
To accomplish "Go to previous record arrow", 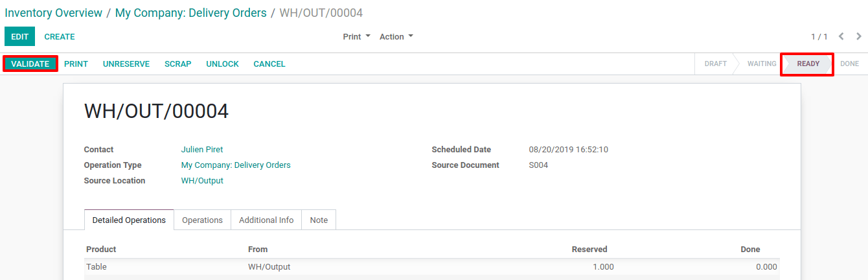I will (x=841, y=37).
